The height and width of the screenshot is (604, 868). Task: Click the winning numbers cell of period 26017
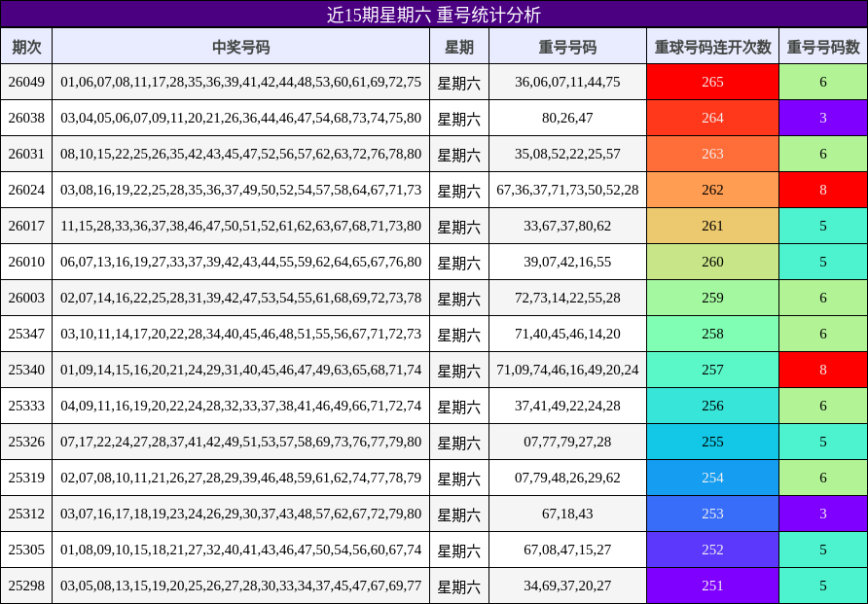click(241, 226)
